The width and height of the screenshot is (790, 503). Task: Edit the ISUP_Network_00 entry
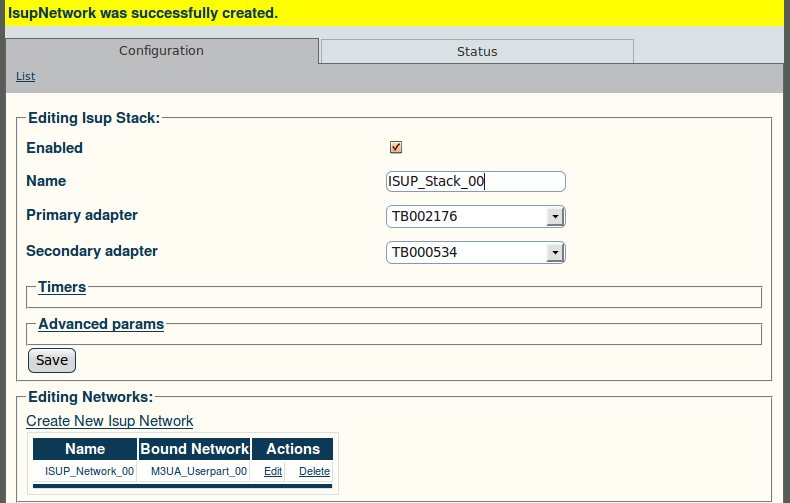[x=273, y=471]
